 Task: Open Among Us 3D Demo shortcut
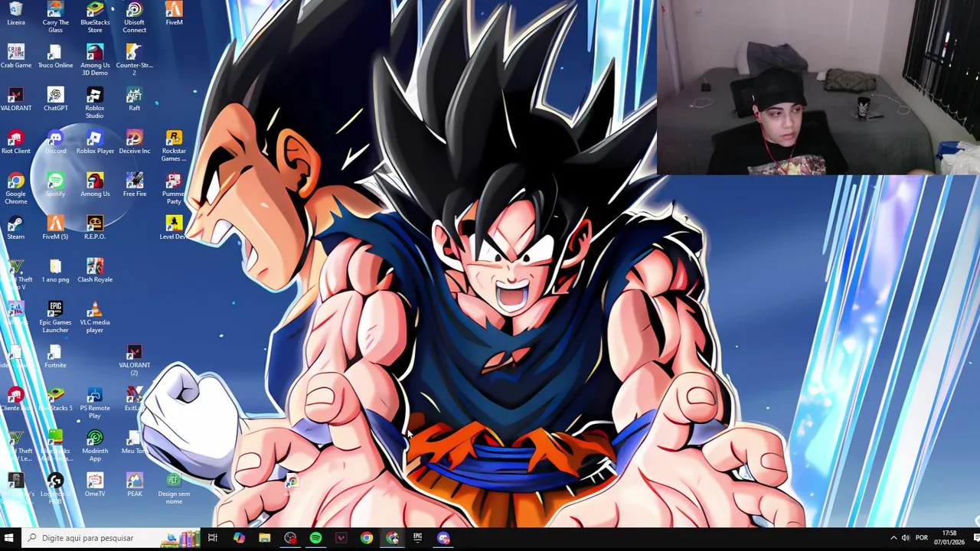point(95,60)
